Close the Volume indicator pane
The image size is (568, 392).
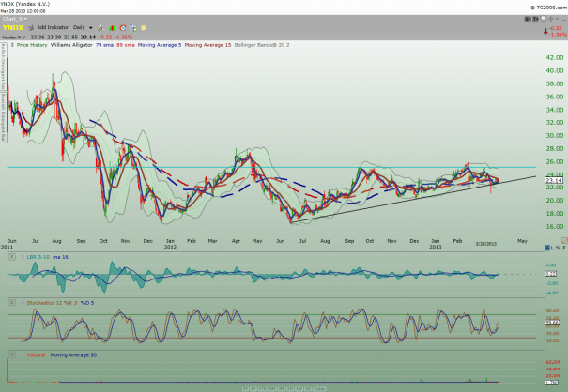click(12, 354)
